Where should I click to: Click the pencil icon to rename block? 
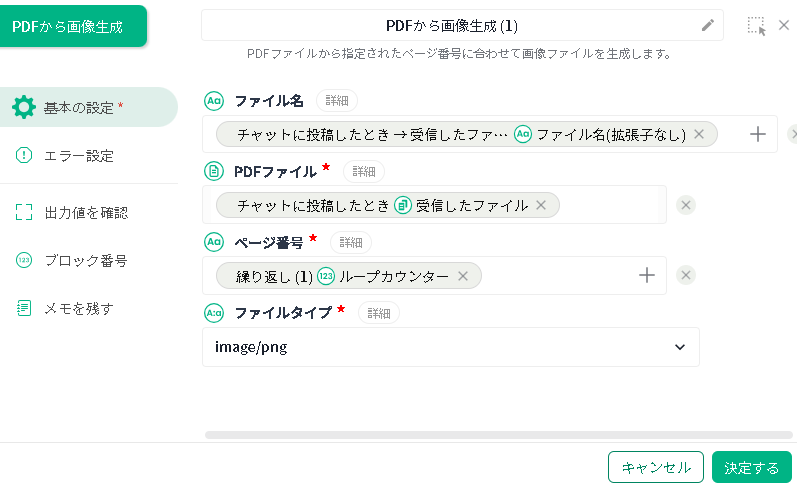[x=708, y=25]
